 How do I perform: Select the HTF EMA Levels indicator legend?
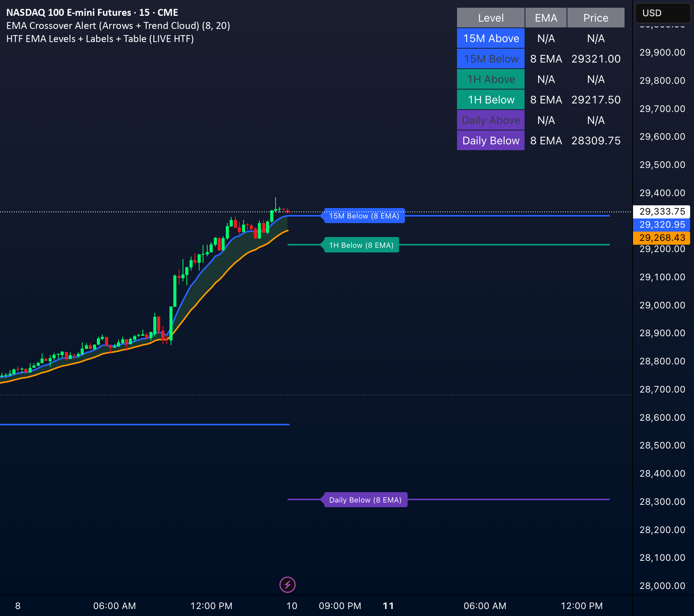point(100,39)
